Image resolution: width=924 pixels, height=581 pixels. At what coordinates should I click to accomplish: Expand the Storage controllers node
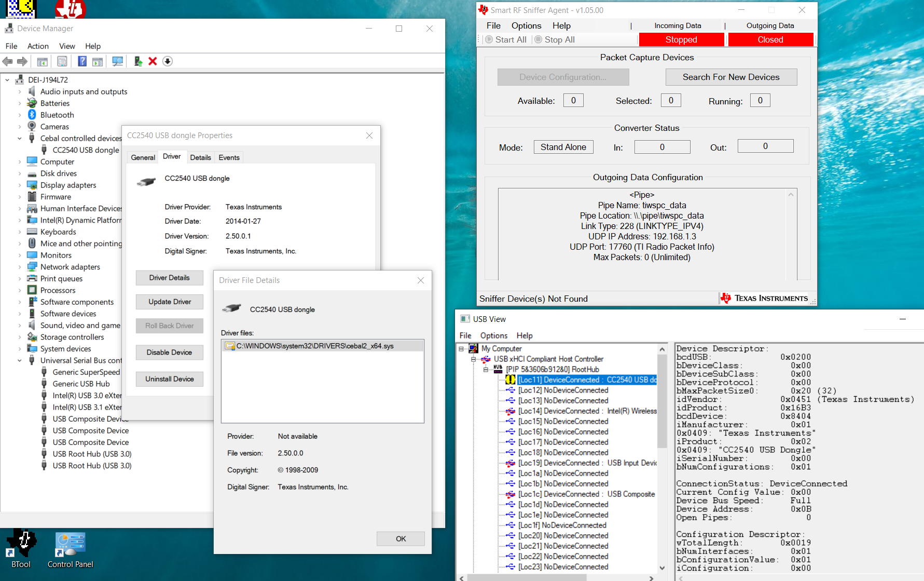(x=20, y=337)
